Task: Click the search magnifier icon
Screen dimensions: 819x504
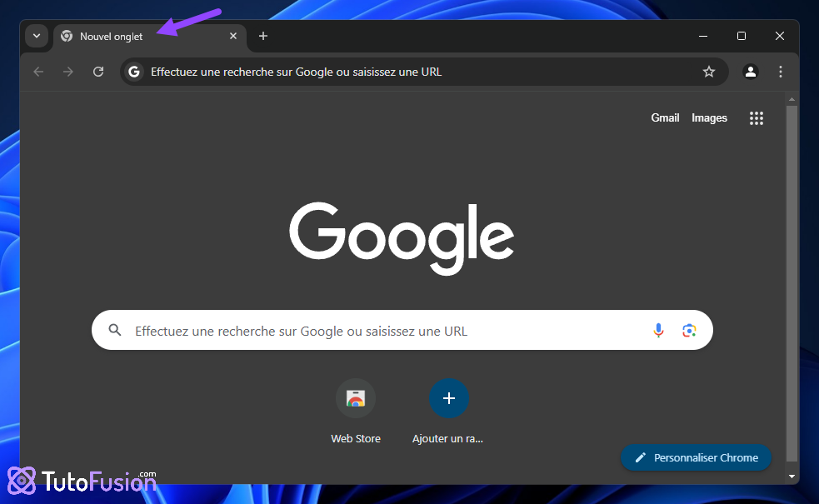Action: [115, 330]
